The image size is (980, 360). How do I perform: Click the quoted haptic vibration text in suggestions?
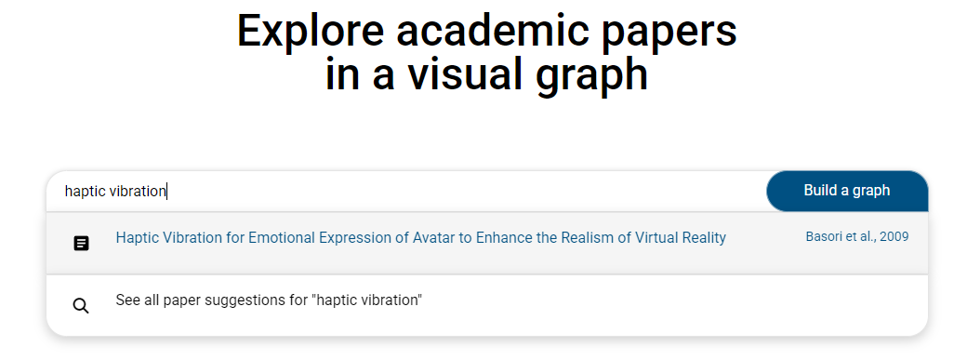tap(366, 300)
